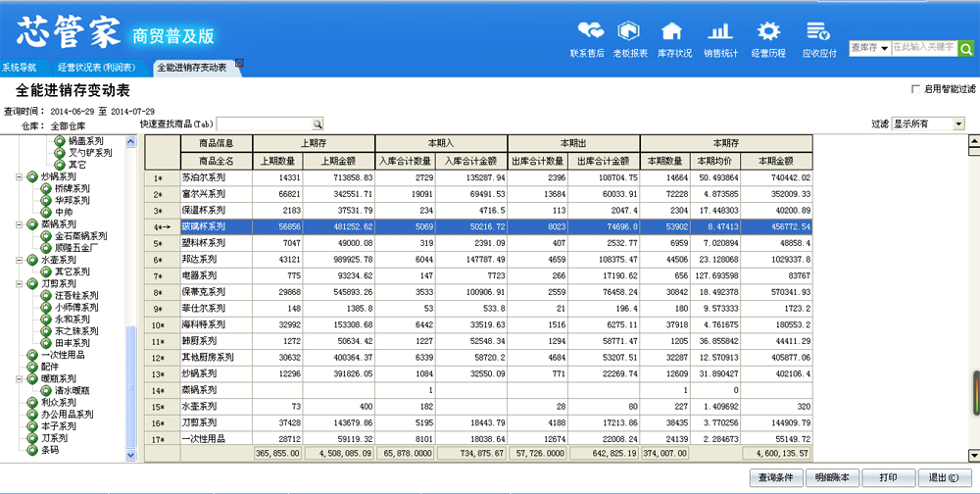Image resolution: width=980 pixels, height=494 pixels.
Task: Click the 苏泊尔系列 product name cell
Action: coord(217,177)
